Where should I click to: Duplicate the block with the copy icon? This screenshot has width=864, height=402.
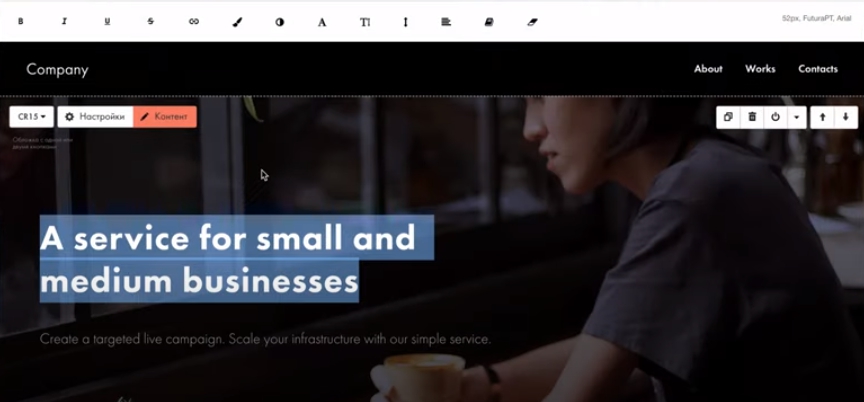tap(728, 117)
